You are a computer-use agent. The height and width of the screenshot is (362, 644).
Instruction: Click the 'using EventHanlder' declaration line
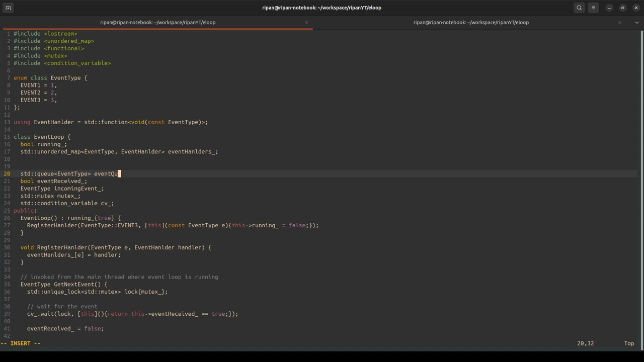click(x=111, y=122)
